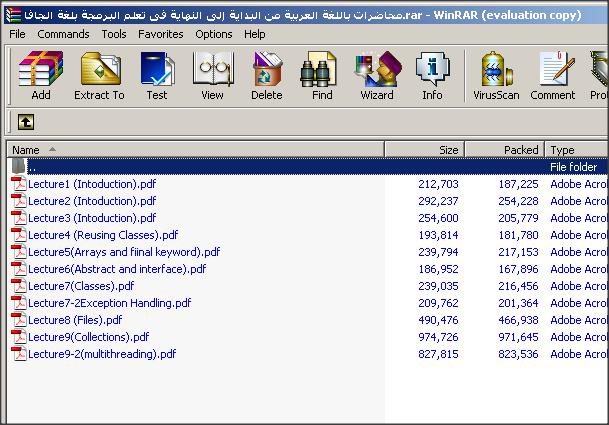Click size value 827,815
Viewport: 609px width, 425px height.
click(x=438, y=354)
